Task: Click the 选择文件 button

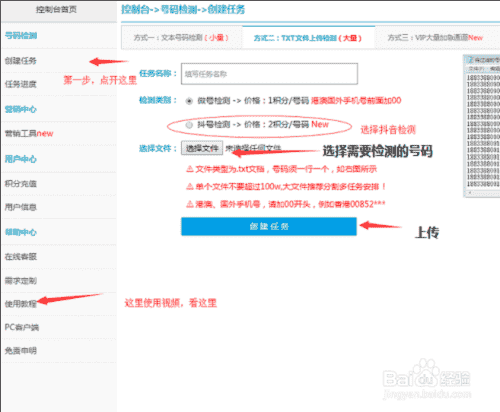Action: (202, 148)
